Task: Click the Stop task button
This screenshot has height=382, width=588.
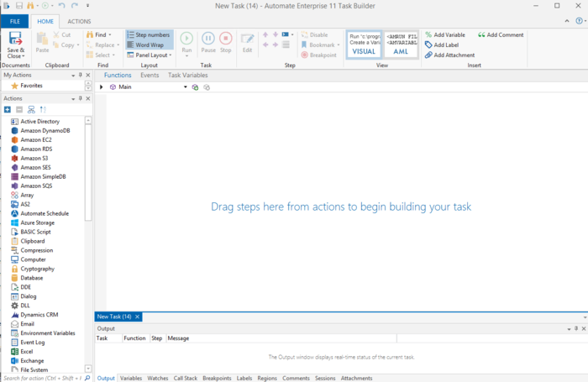Action: click(x=226, y=39)
